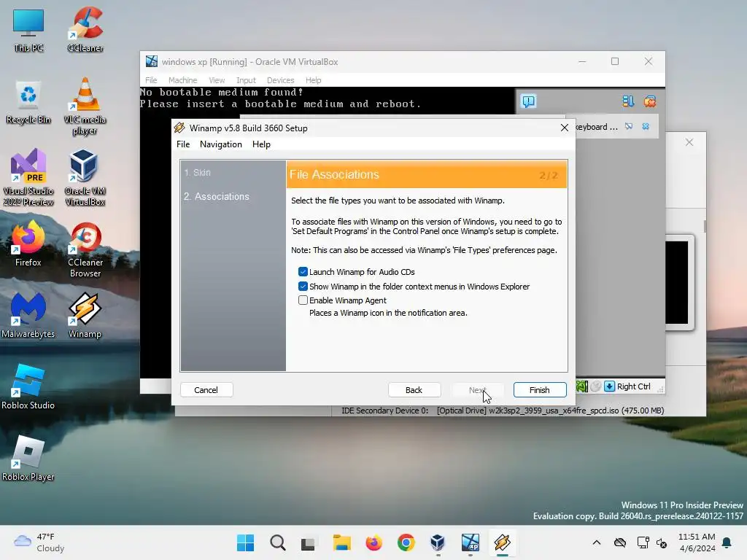Switch to Winamp Setup taskbar icon

click(x=502, y=542)
